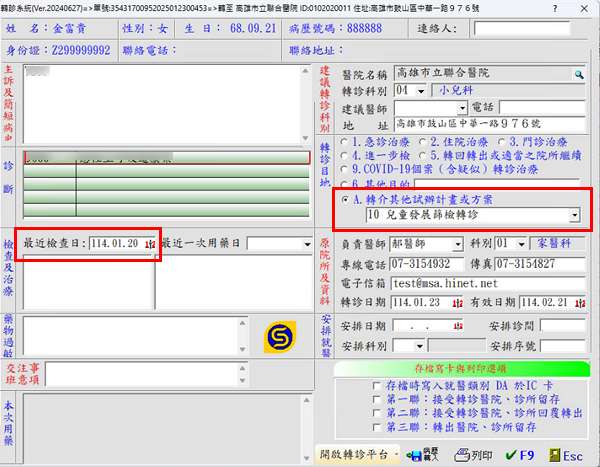Expand the 兒童發展篩檢轉診 program dropdown

(x=573, y=215)
